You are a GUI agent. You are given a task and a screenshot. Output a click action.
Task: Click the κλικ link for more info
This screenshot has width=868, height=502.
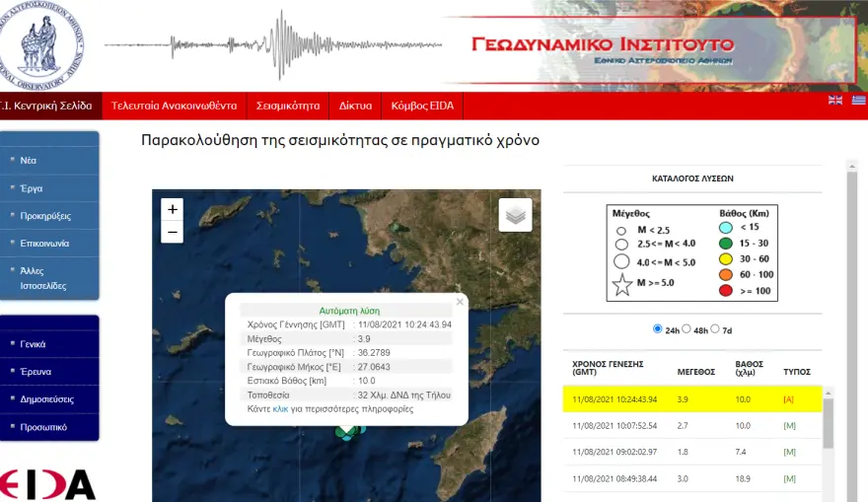(x=280, y=408)
